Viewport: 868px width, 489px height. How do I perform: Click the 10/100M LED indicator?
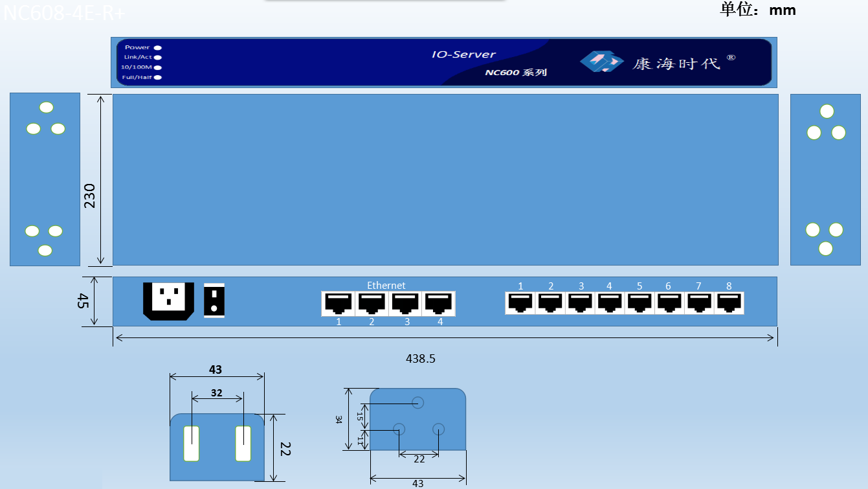coord(158,67)
